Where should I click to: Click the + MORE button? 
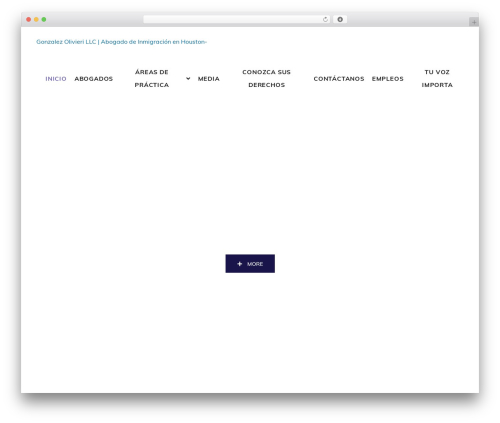click(250, 264)
